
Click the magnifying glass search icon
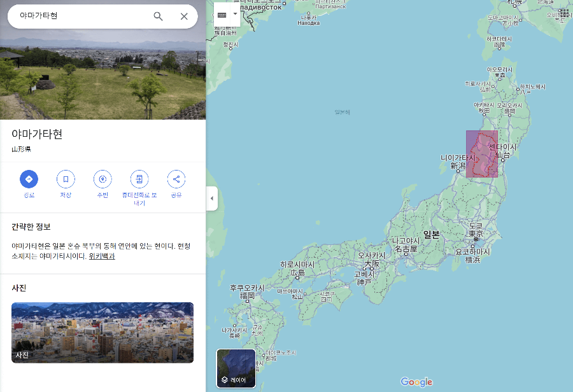pyautogui.click(x=158, y=16)
